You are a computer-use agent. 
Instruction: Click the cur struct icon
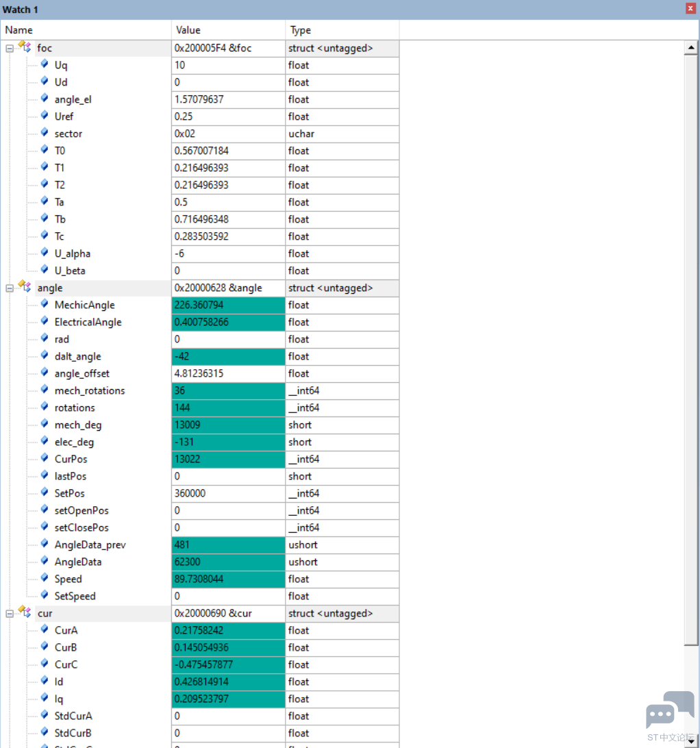[25, 612]
